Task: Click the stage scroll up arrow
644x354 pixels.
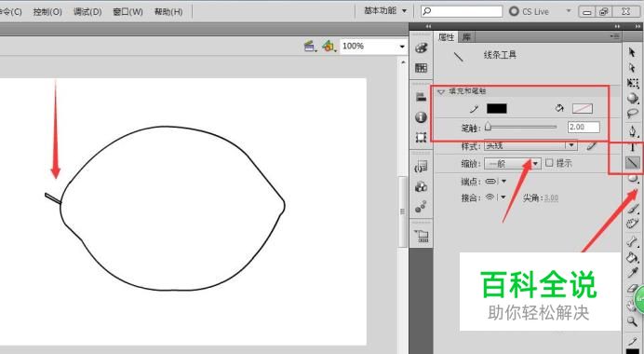Action: point(402,63)
